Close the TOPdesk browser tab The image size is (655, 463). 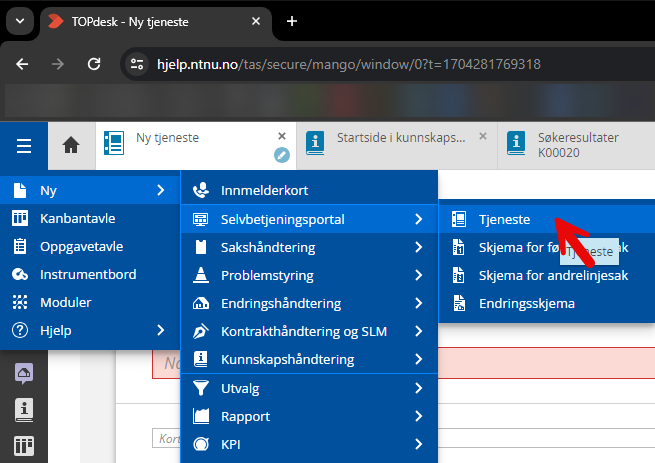pos(256,21)
